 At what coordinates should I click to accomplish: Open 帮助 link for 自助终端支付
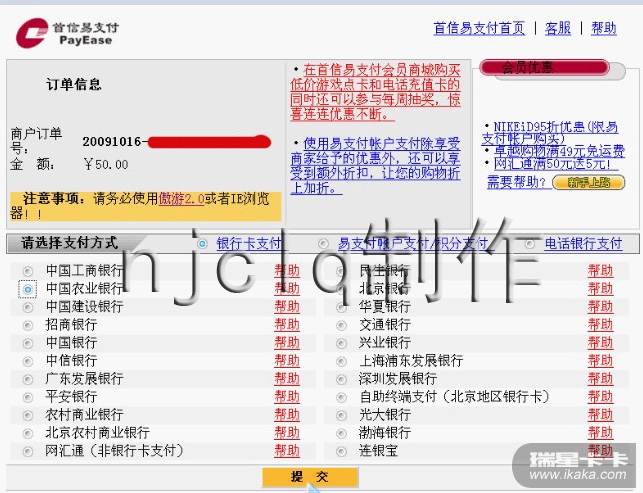click(x=600, y=397)
